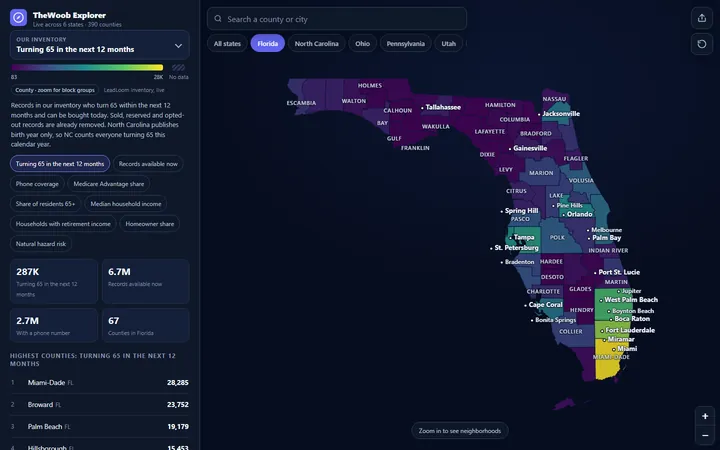
Task: Open Palm Beach row in highest counties
Action: (100, 427)
